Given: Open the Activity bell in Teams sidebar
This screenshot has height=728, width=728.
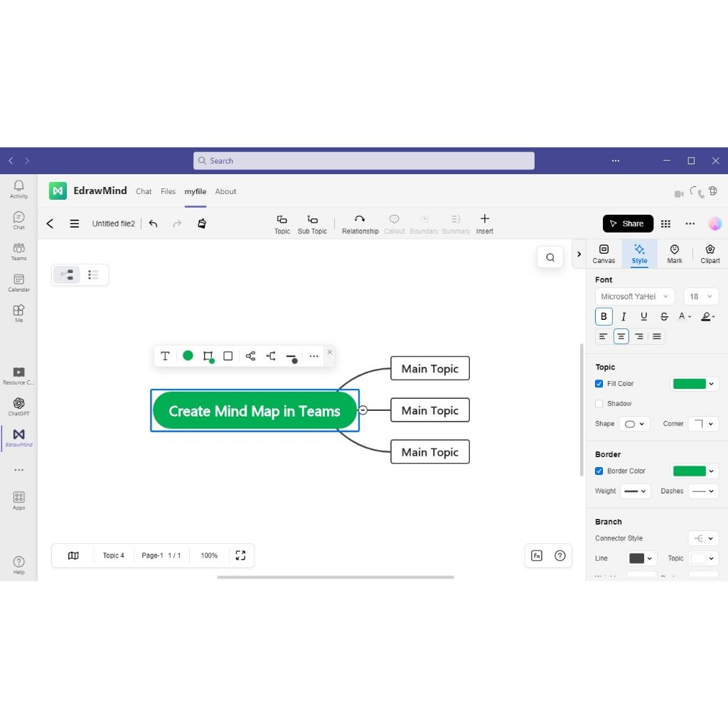Looking at the screenshot, I should pyautogui.click(x=18, y=189).
